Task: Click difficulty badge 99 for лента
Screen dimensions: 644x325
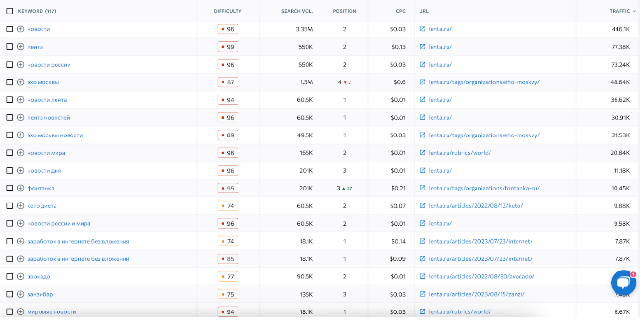Action: pos(228,47)
